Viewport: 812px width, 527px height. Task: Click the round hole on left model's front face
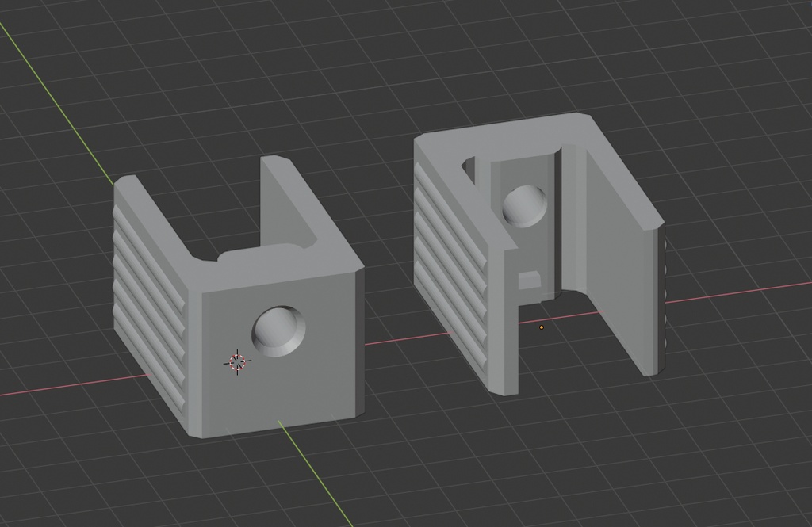click(x=278, y=331)
